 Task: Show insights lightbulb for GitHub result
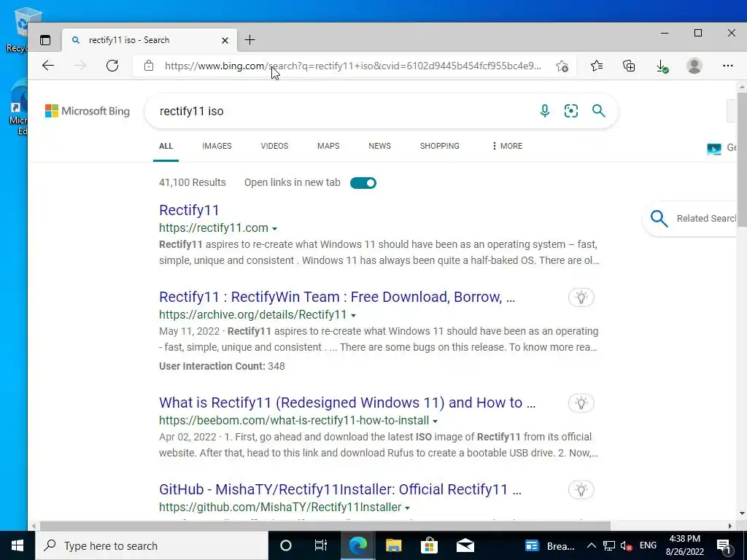coord(581,489)
